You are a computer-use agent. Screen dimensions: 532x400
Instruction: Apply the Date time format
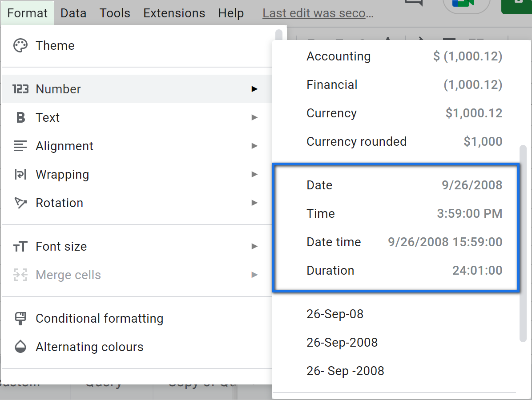[395, 242]
